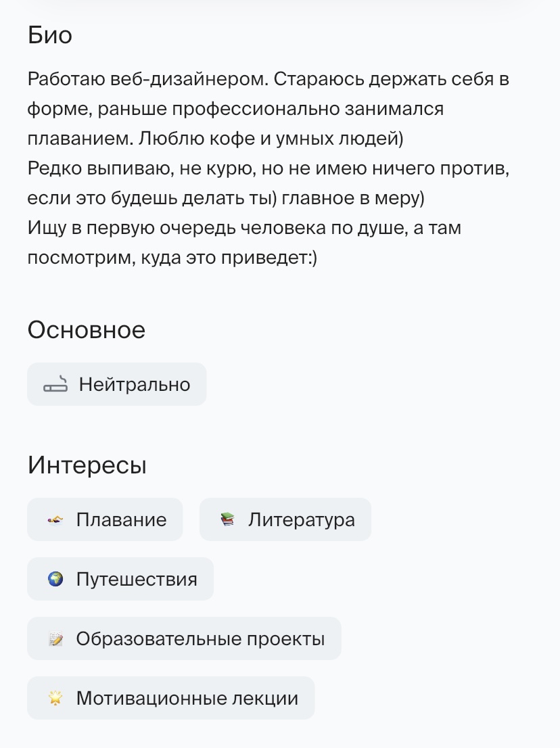Click the bio line "Люблю кофе и умных людей)"

(x=271, y=139)
